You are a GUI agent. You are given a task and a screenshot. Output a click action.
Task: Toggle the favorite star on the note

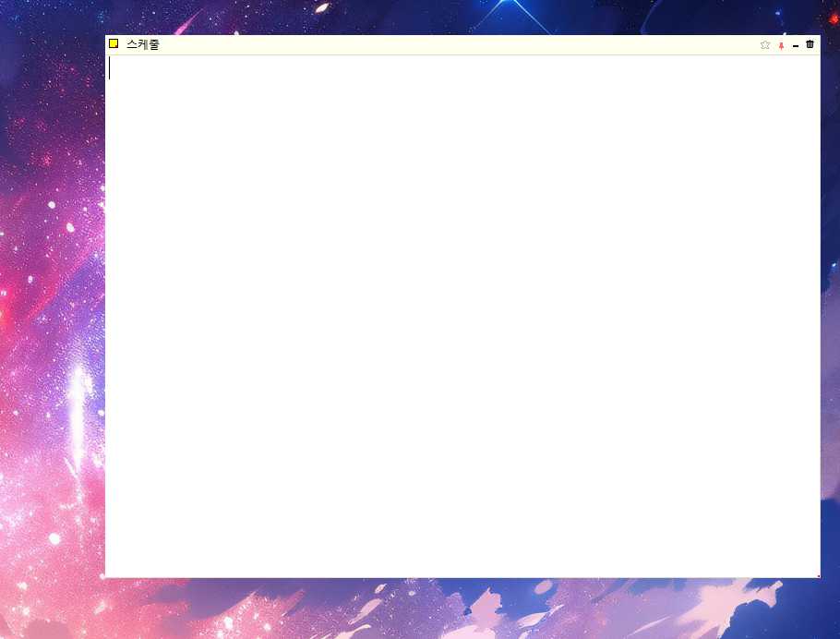pyautogui.click(x=765, y=45)
